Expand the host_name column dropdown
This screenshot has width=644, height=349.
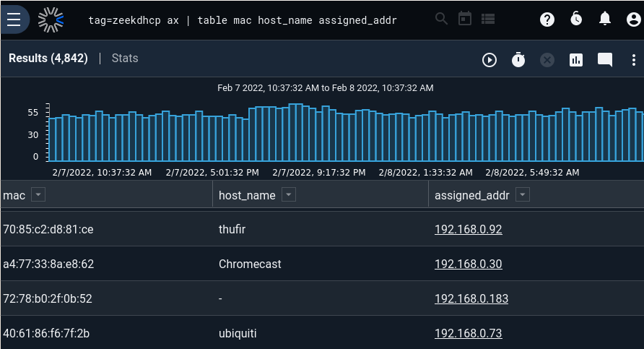click(x=288, y=194)
